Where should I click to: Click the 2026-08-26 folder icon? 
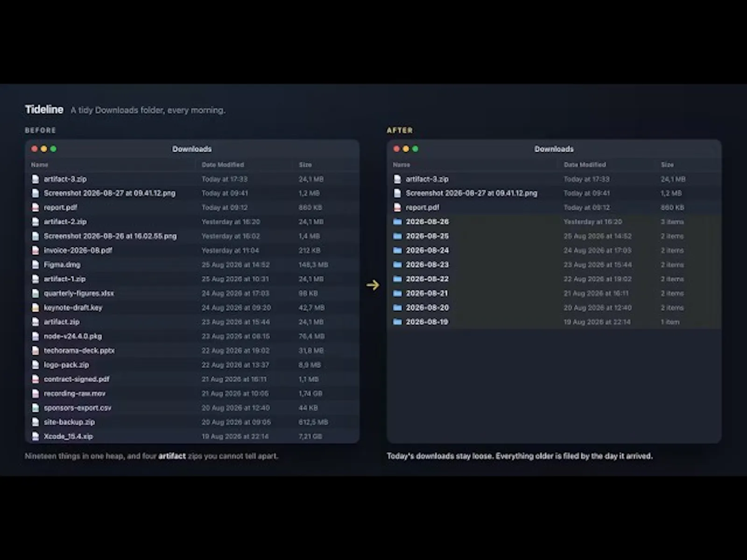pos(397,222)
